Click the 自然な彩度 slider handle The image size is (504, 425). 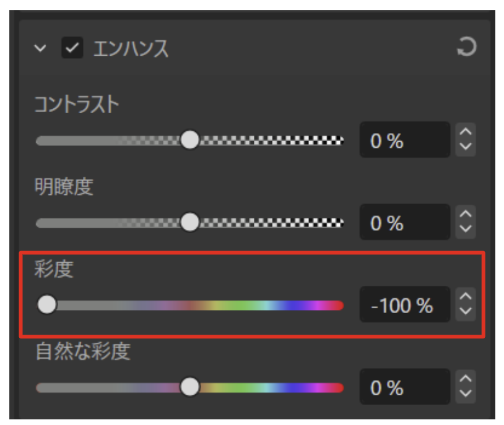(x=190, y=387)
